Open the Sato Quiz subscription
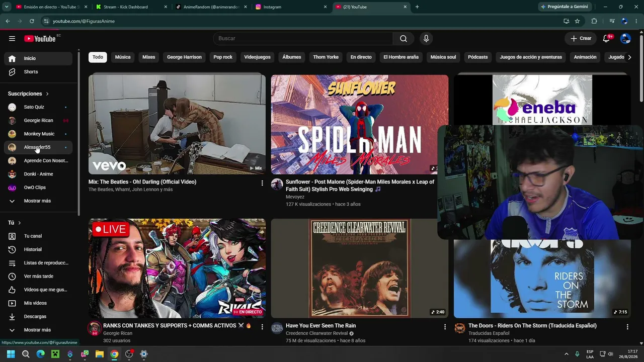Screen dimensions: 644x362 pyautogui.click(x=38, y=107)
